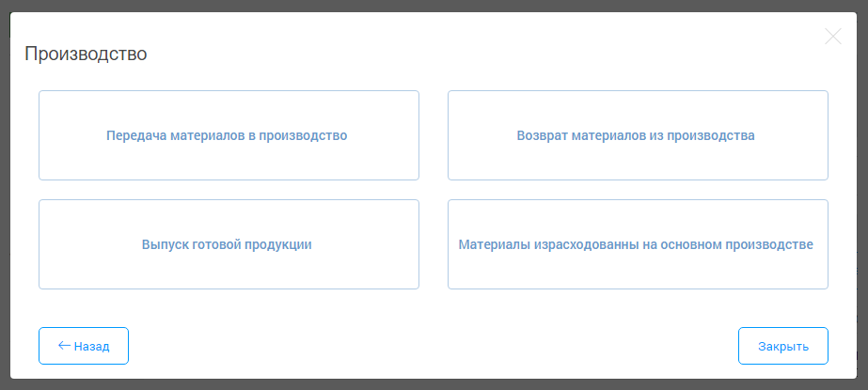Open Материалы израсходованны на основном производстве

click(x=637, y=244)
